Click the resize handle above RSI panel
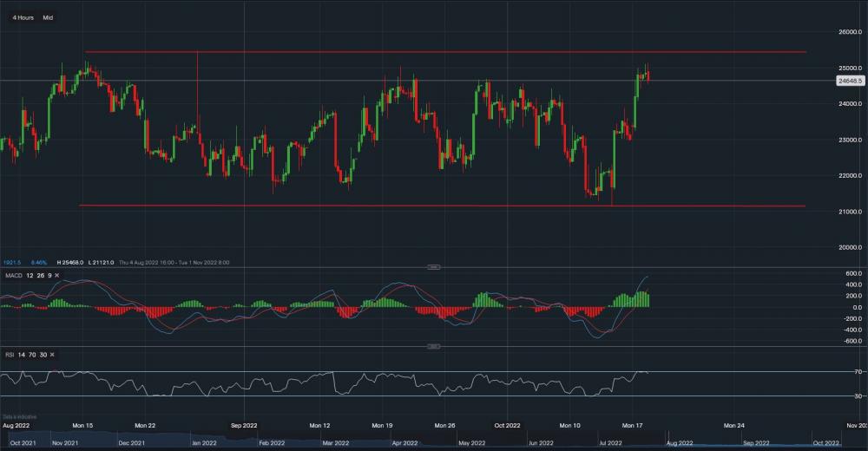Image resolution: width=868 pixels, height=451 pixels. tap(433, 346)
